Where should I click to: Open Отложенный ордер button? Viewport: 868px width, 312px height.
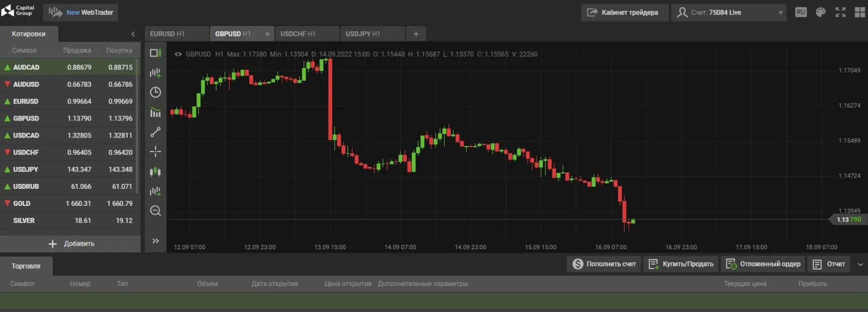[763, 264]
